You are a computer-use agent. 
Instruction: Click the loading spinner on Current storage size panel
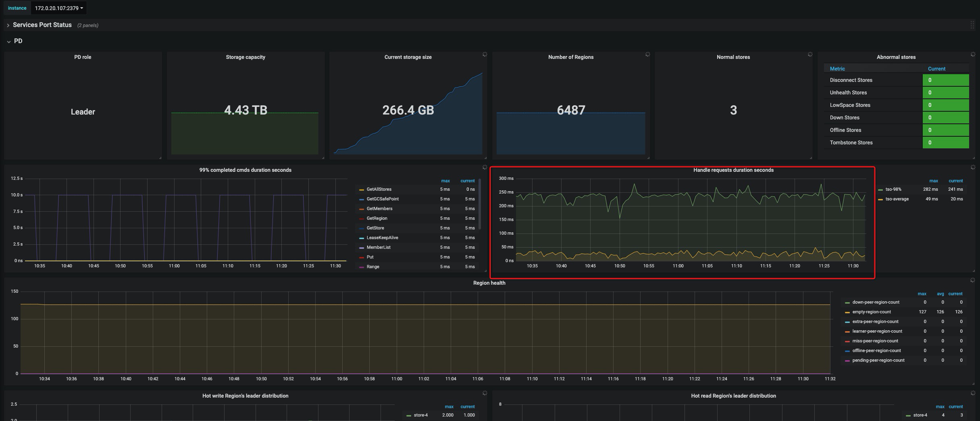(485, 54)
